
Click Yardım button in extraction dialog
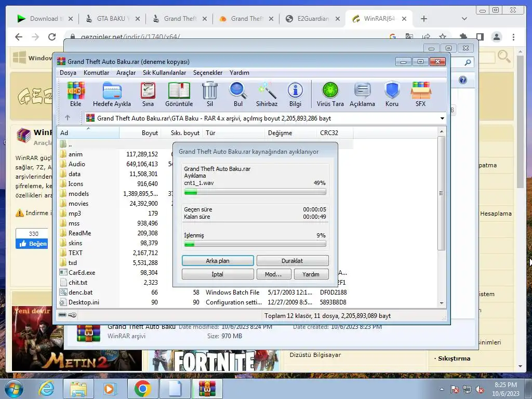click(x=311, y=274)
